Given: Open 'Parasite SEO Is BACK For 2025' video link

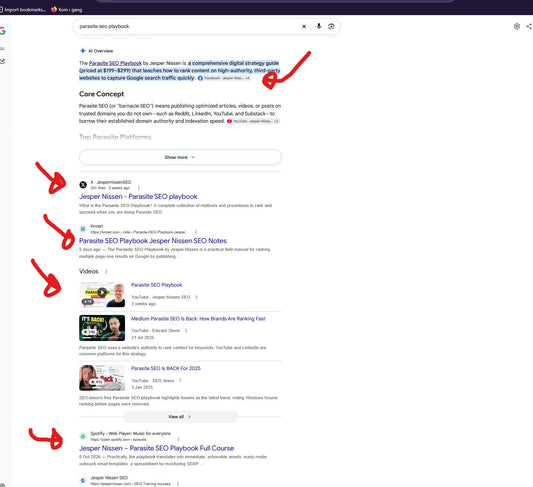Looking at the screenshot, I should click(x=166, y=368).
